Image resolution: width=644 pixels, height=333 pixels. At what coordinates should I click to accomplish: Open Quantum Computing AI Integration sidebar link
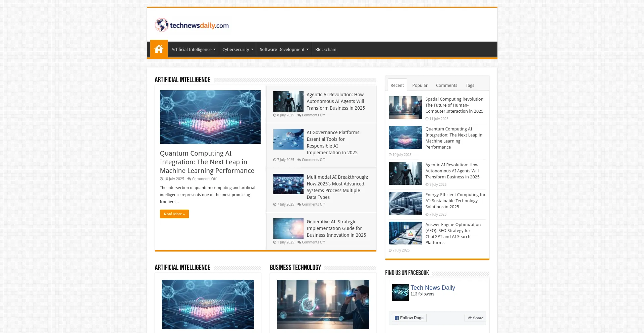coord(454,138)
